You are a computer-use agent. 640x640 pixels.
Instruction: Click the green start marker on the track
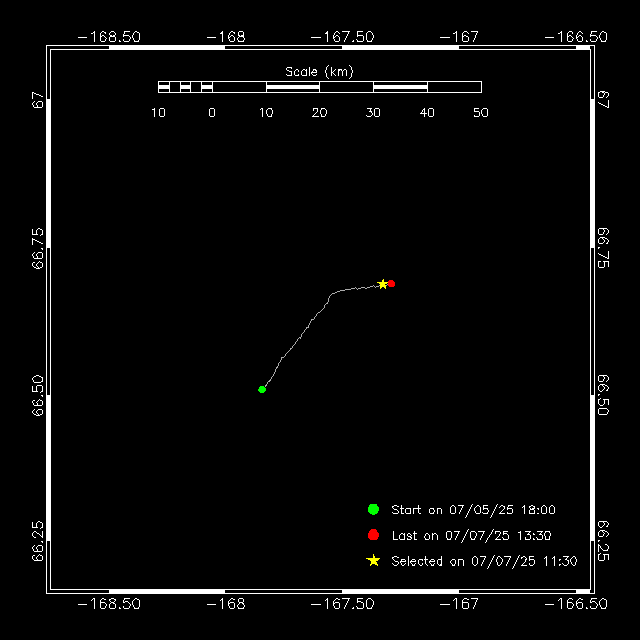click(x=262, y=389)
